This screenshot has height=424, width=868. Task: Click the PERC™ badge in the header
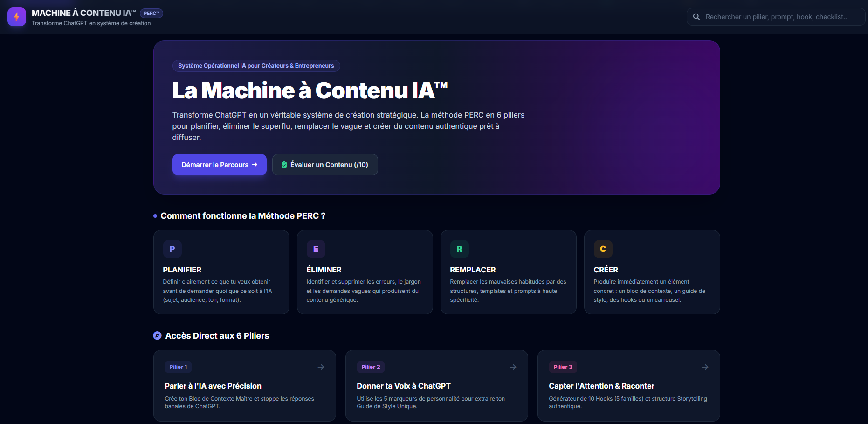coord(152,13)
